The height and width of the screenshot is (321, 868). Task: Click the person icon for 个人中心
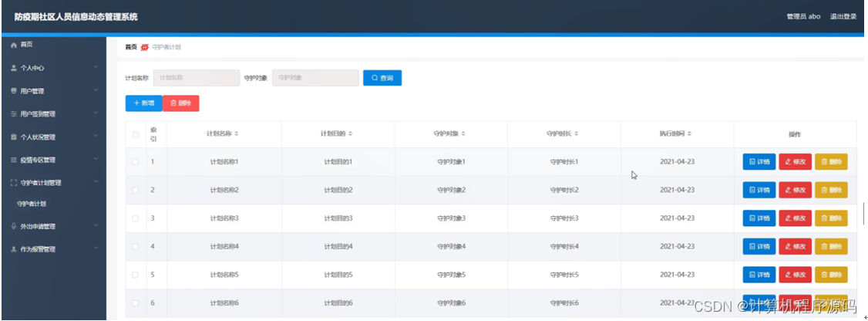pos(14,68)
